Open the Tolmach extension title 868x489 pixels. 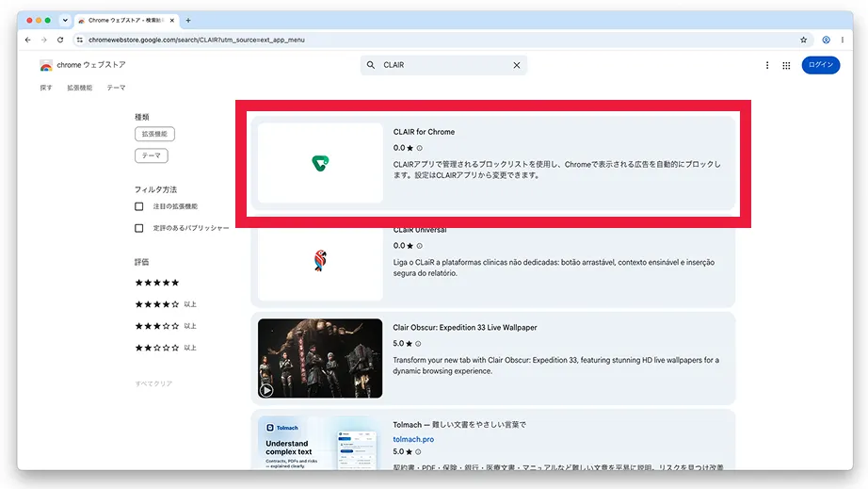pyautogui.click(x=459, y=425)
